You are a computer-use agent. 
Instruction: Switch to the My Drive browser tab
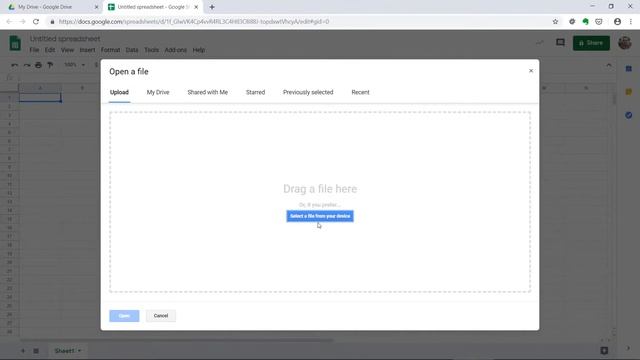[45, 7]
